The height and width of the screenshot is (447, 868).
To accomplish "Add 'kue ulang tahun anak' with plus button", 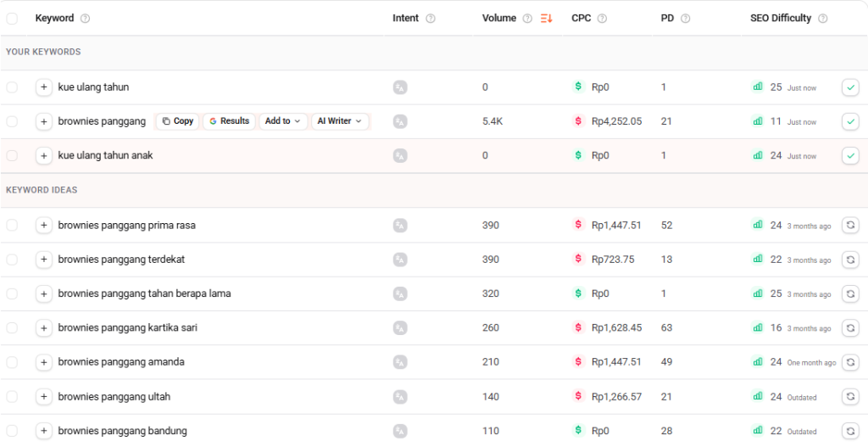I will pos(44,156).
